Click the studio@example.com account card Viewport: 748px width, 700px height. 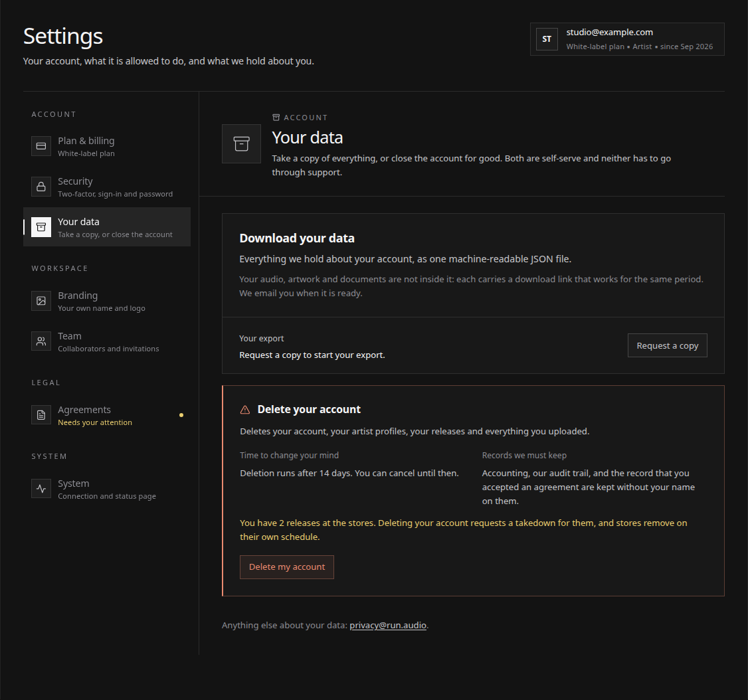(627, 39)
